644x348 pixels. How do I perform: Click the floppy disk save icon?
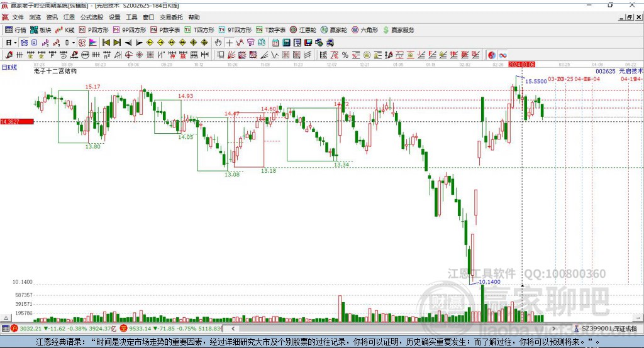[308, 43]
